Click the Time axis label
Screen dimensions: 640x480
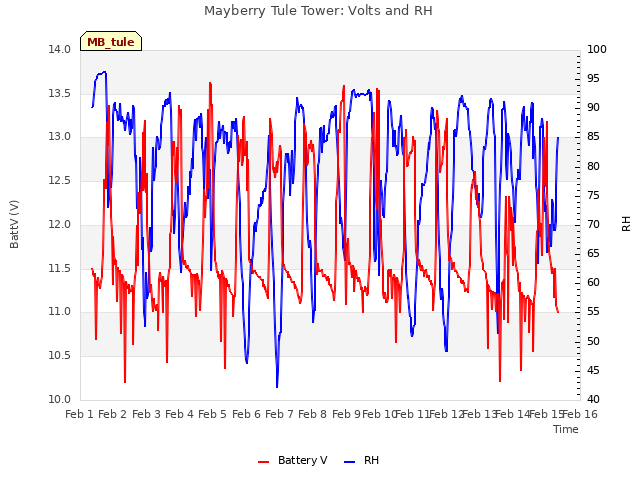click(x=566, y=429)
